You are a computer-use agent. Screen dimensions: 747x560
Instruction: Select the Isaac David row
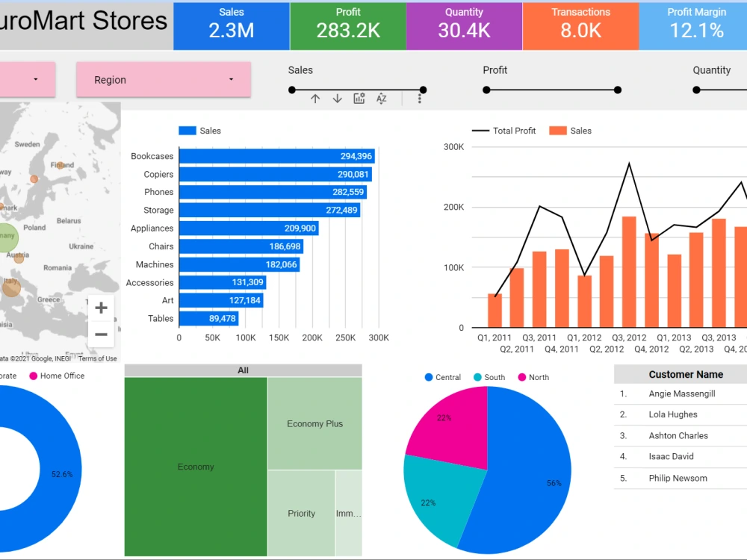click(x=681, y=457)
